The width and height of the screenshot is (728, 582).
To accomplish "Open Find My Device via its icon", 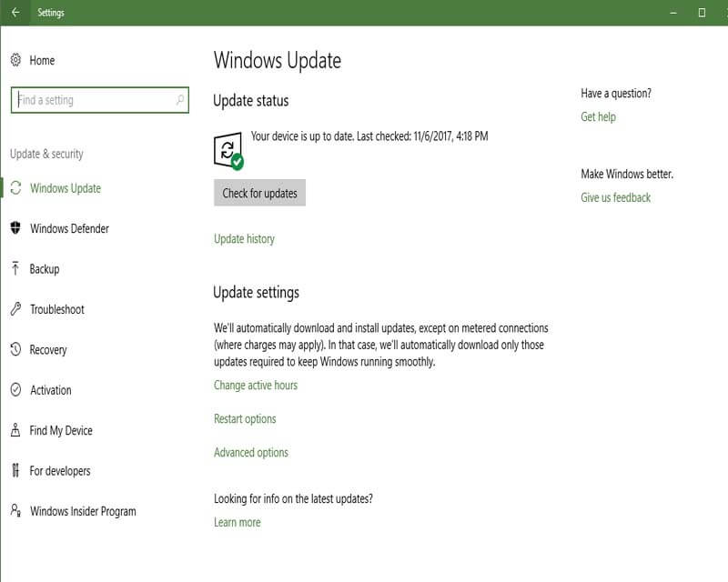I will (x=15, y=430).
